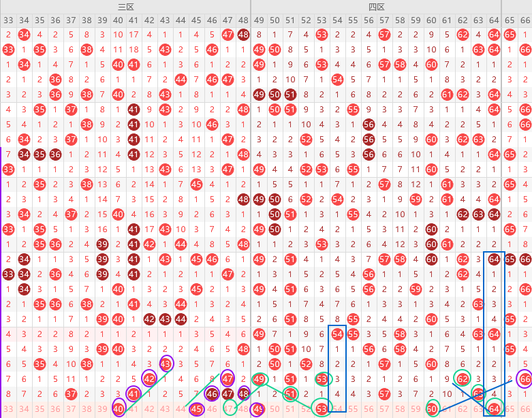Pick faded 50 in the bottom selection row
Viewport: 532px width, 418px height.
[275, 409]
